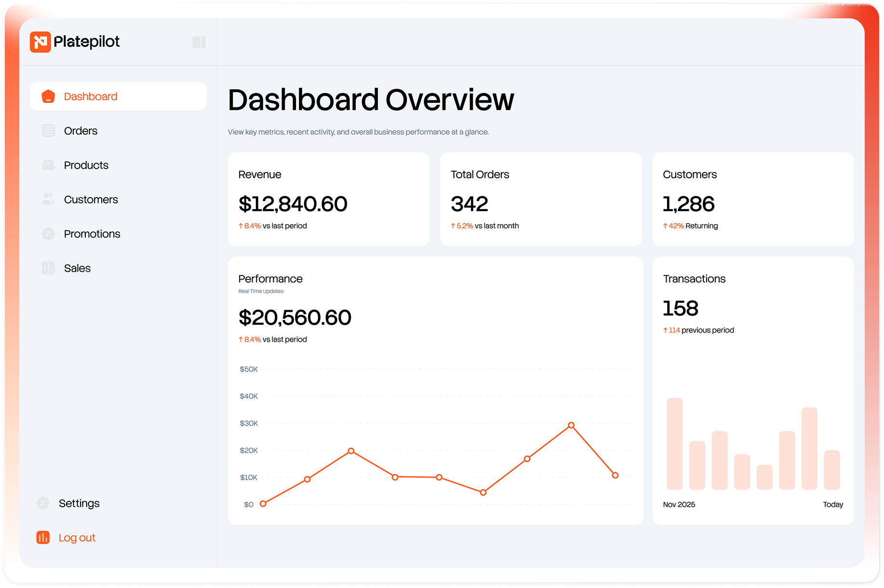
Task: Select the Log out link
Action: (77, 537)
